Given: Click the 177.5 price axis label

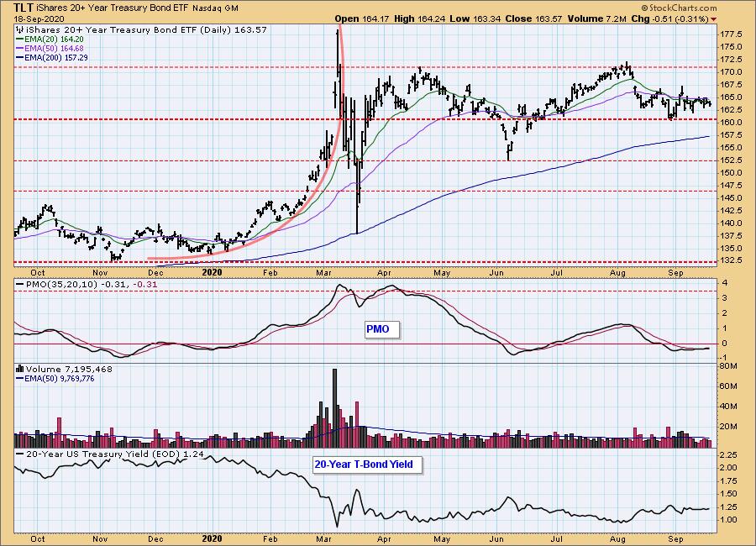Looking at the screenshot, I should click(x=731, y=34).
